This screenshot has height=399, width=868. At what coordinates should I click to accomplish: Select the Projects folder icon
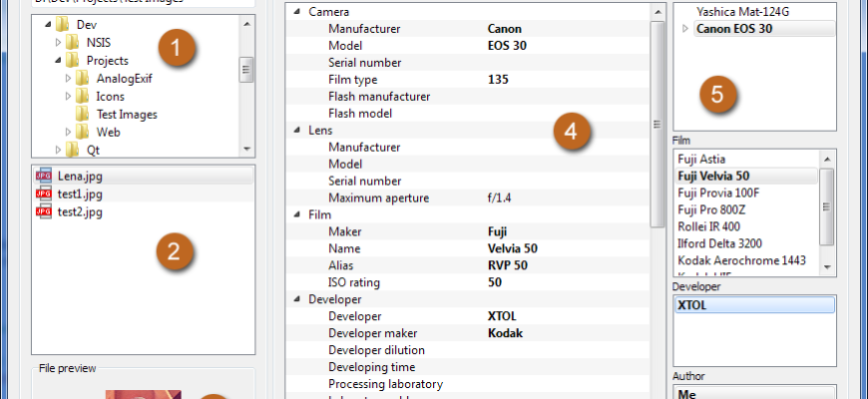pos(73,60)
